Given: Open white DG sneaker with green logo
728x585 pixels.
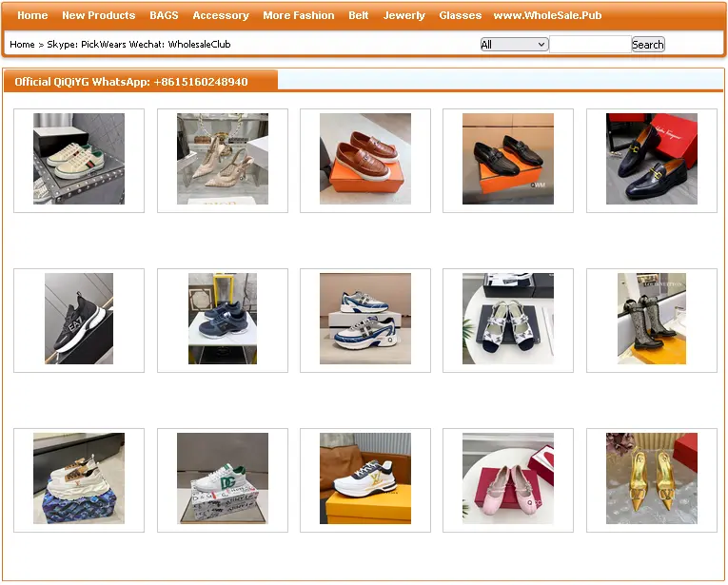Looking at the screenshot, I should pyautogui.click(x=223, y=478).
